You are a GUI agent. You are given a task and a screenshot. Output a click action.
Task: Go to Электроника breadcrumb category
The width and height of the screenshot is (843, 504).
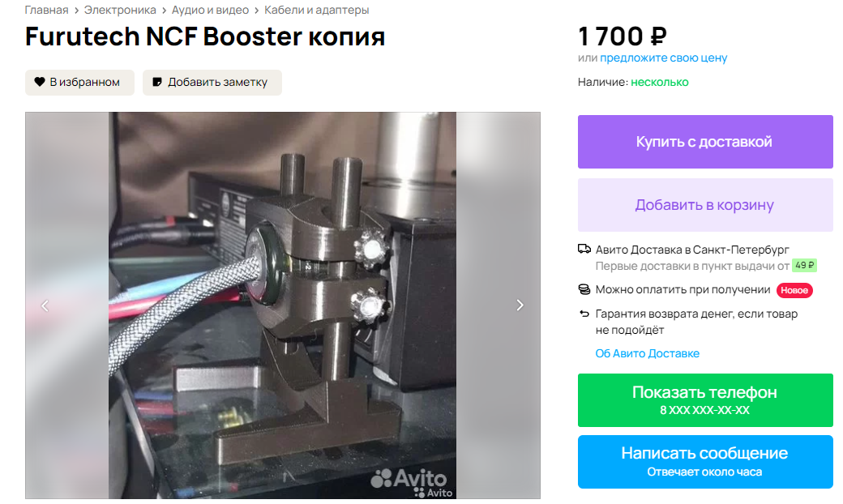pyautogui.click(x=120, y=11)
